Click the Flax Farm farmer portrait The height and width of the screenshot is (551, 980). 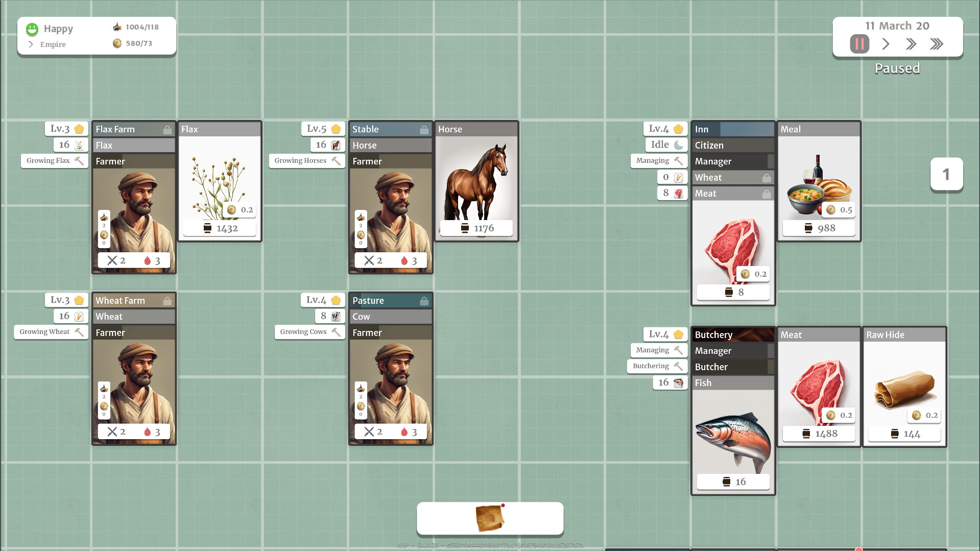point(134,221)
